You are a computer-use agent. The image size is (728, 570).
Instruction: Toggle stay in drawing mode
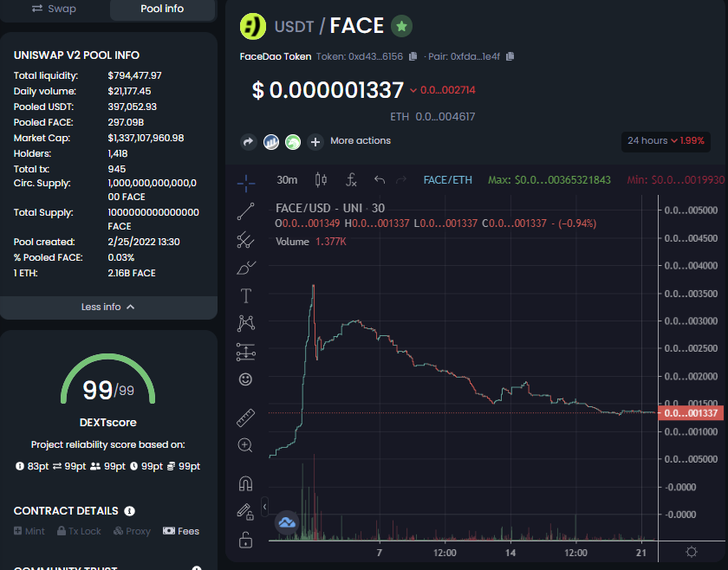pos(245,511)
